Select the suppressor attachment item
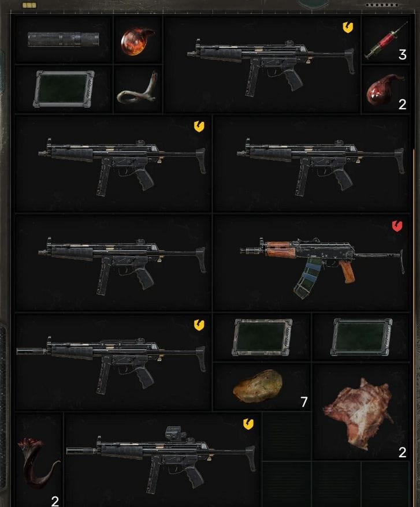Viewport: 420px width, 507px height. (64, 39)
